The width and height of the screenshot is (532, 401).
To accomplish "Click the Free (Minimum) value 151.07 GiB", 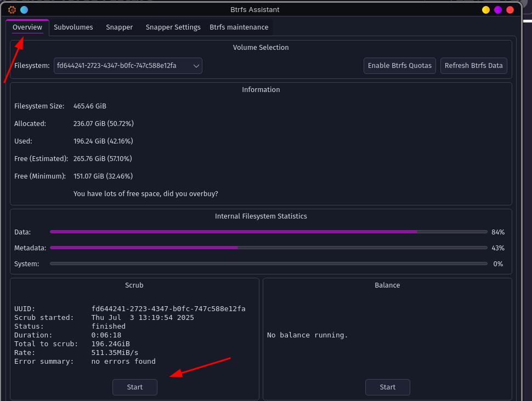I will (x=103, y=176).
